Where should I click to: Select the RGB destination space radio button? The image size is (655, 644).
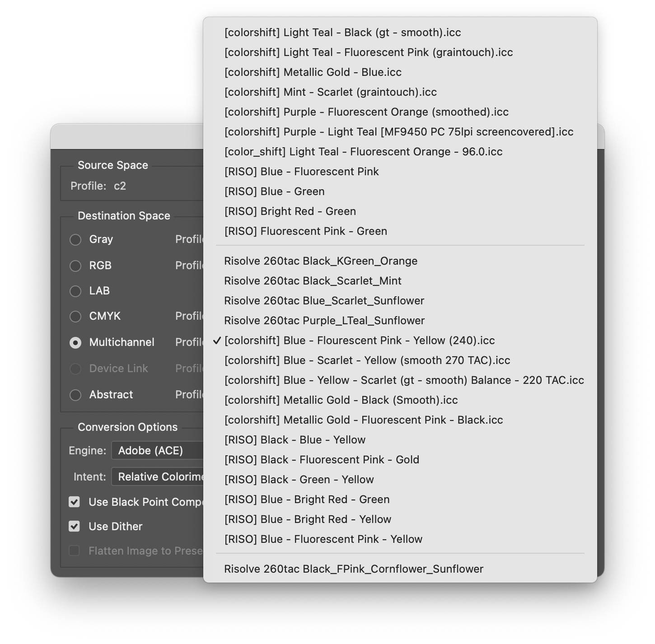(x=75, y=266)
